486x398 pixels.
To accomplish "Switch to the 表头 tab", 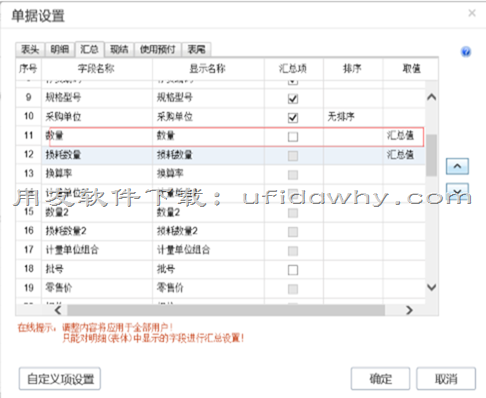I will pyautogui.click(x=30, y=50).
